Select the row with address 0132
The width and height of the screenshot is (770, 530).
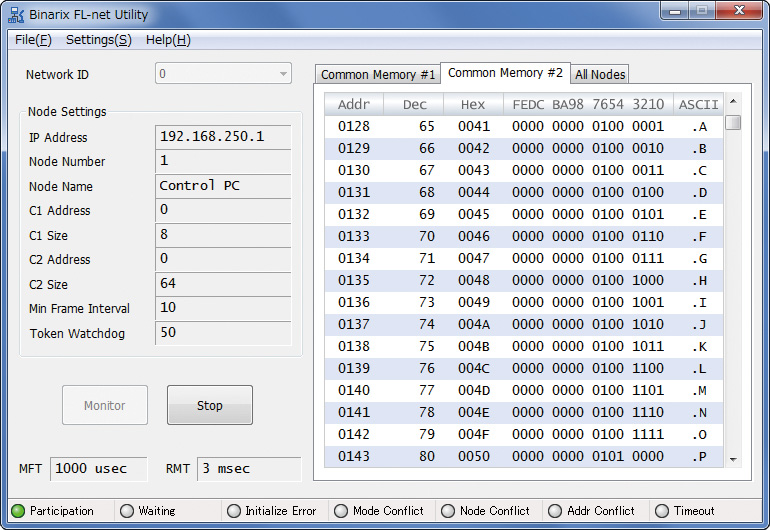[x=523, y=215]
